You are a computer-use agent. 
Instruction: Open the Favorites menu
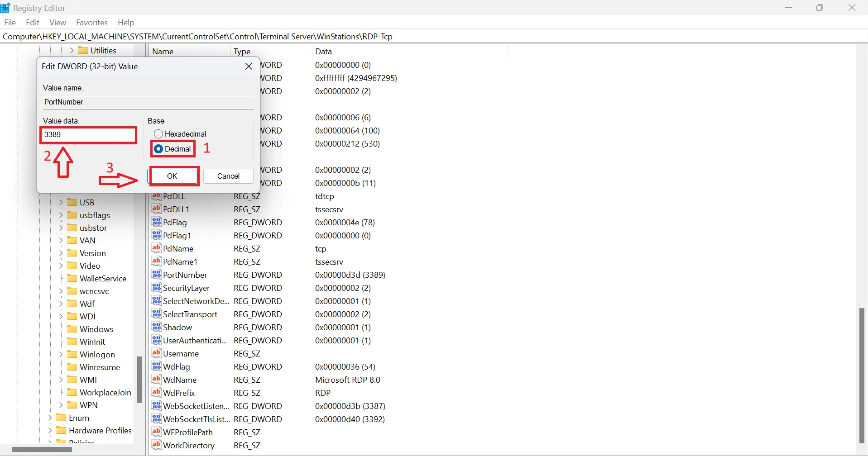tap(91, 23)
